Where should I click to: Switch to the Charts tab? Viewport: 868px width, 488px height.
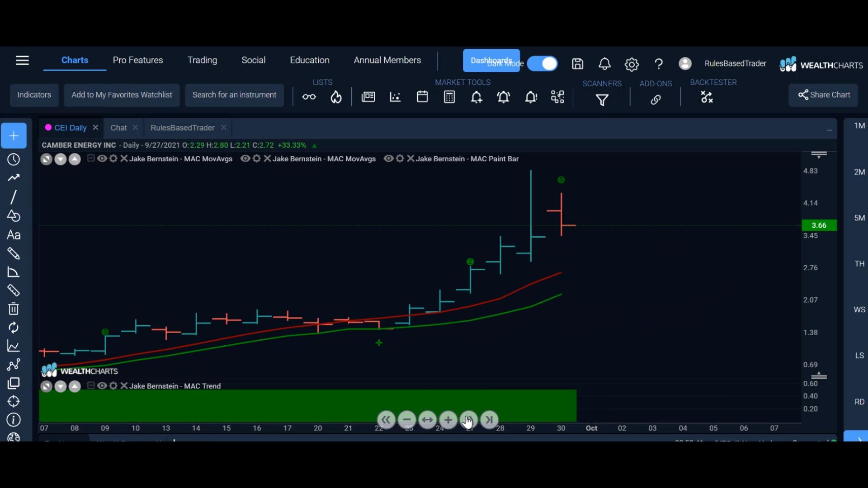click(x=75, y=60)
